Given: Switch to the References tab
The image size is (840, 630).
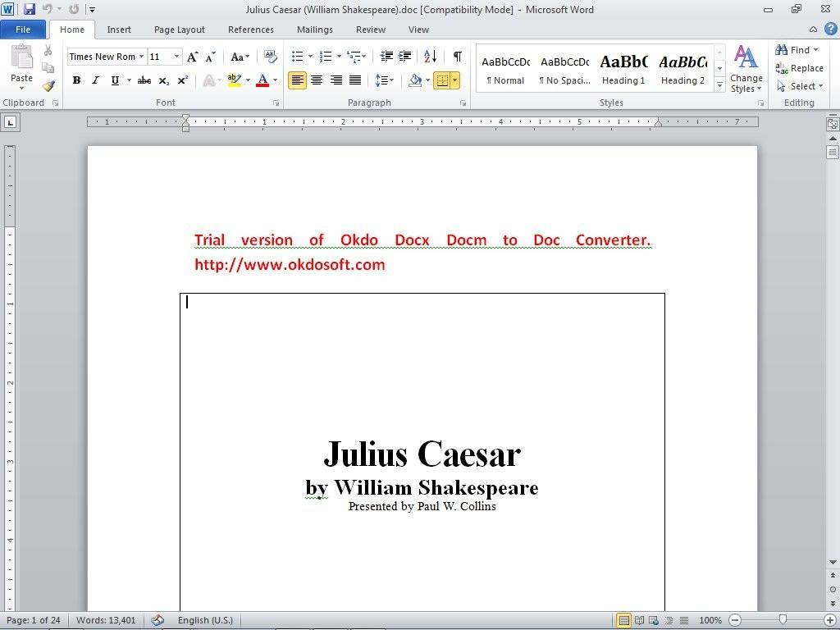Looking at the screenshot, I should (251, 30).
